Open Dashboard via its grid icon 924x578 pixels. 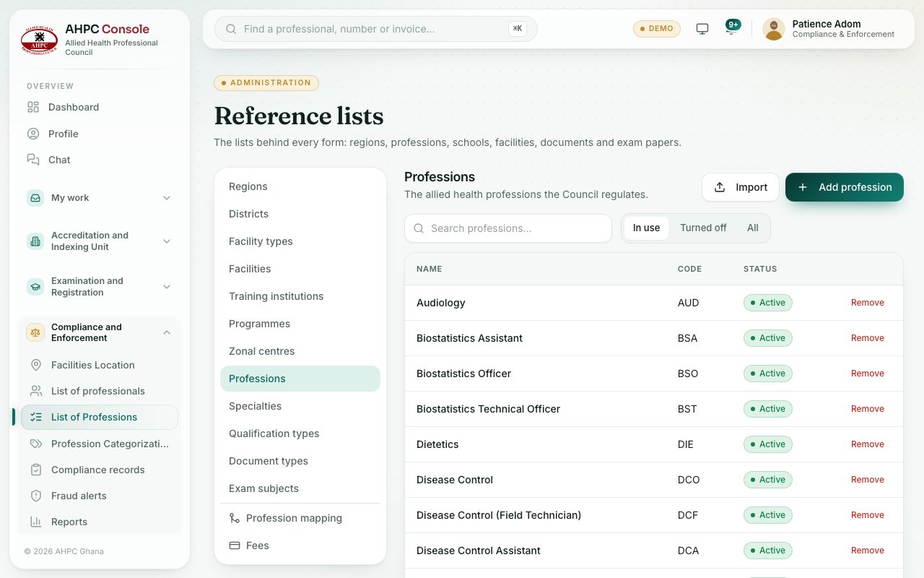pos(33,107)
